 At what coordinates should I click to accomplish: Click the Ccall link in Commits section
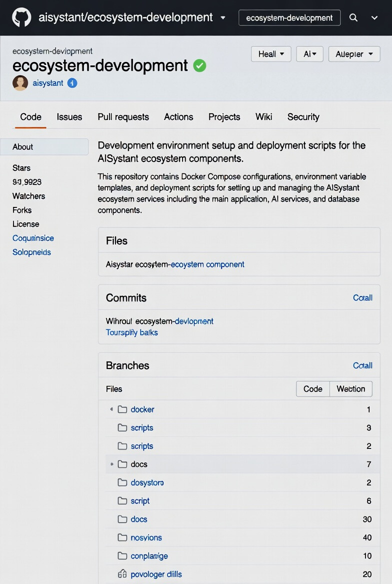coord(362,298)
